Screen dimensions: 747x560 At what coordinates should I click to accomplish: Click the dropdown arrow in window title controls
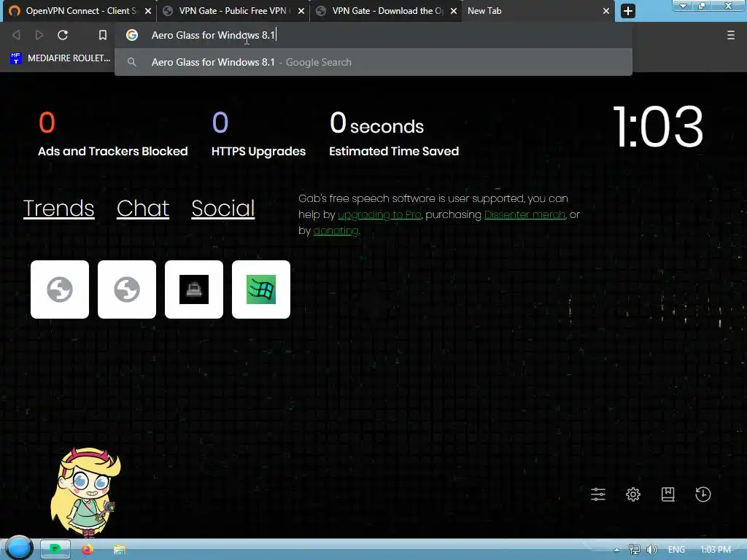point(683,6)
